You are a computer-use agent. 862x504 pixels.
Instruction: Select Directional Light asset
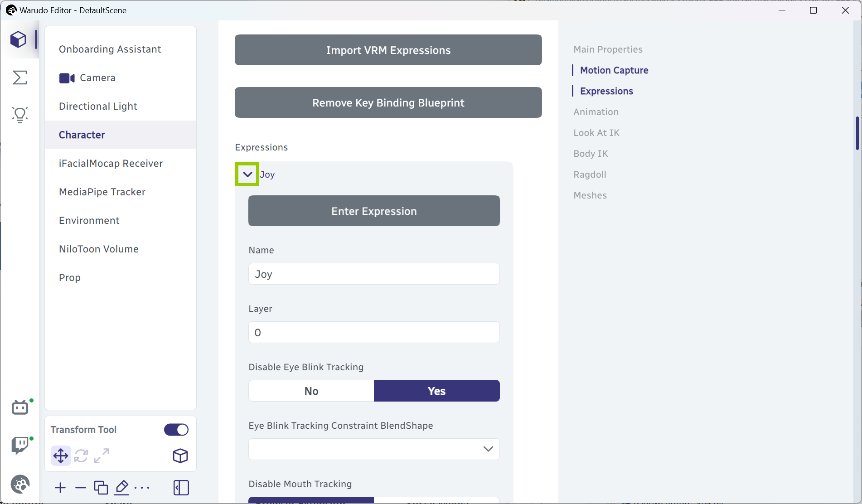(121, 106)
